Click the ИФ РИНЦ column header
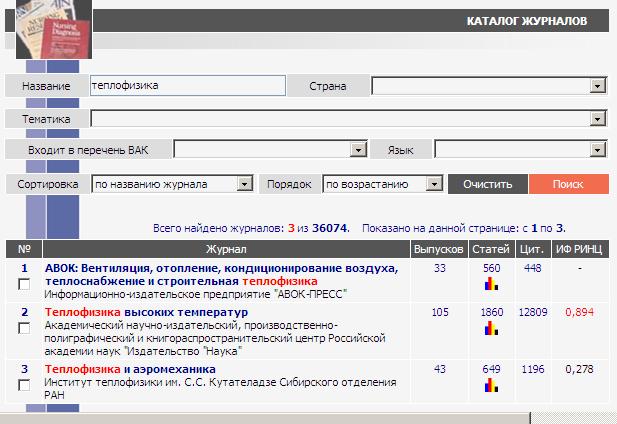The image size is (617, 424). click(580, 249)
